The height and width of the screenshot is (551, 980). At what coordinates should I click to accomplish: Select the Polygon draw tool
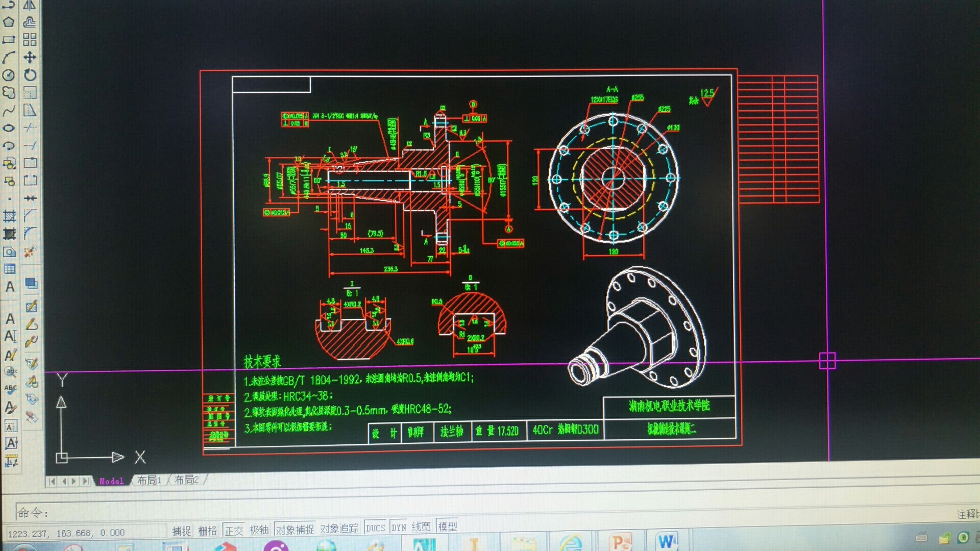[9, 22]
